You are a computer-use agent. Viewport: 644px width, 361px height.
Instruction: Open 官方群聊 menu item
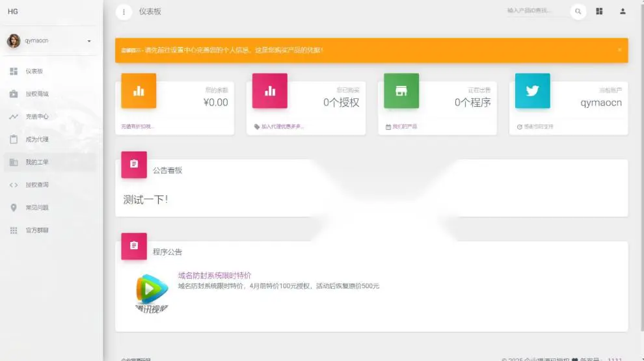tap(50, 230)
